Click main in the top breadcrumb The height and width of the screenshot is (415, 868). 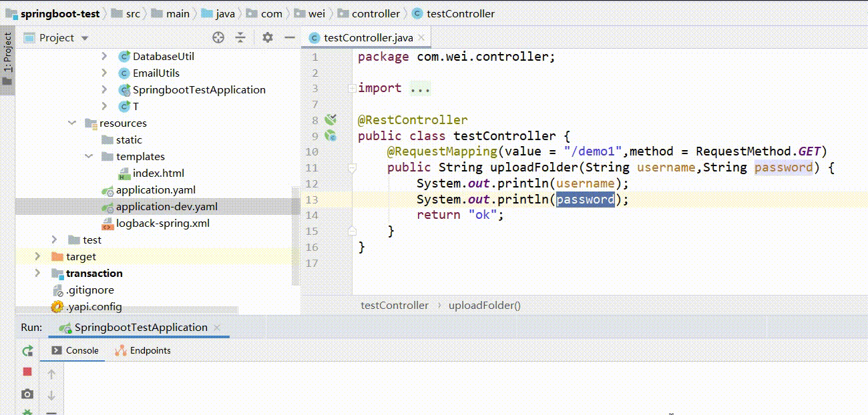170,13
